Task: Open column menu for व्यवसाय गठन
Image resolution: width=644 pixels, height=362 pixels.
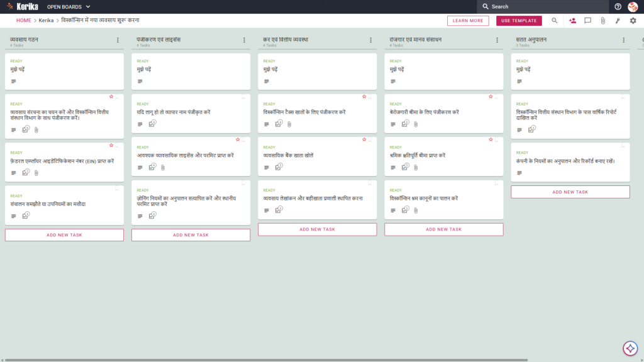Action: pyautogui.click(x=118, y=40)
